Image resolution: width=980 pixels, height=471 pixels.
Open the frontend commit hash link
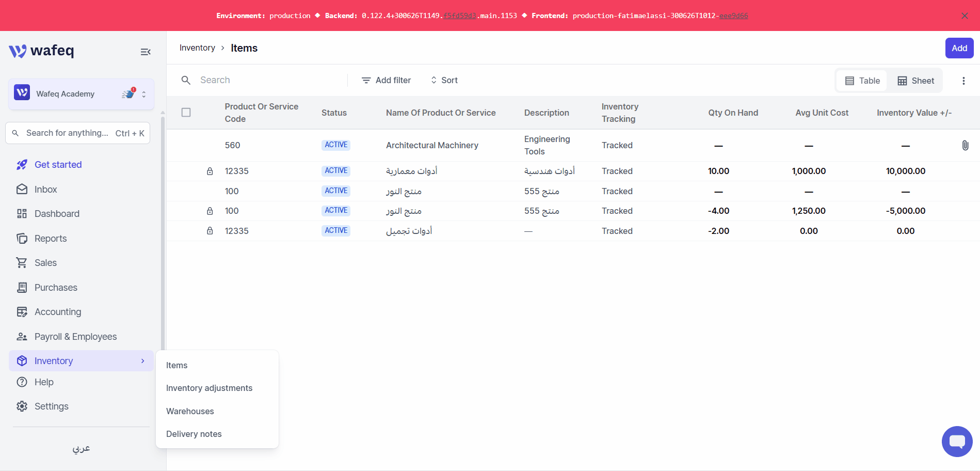pos(734,16)
